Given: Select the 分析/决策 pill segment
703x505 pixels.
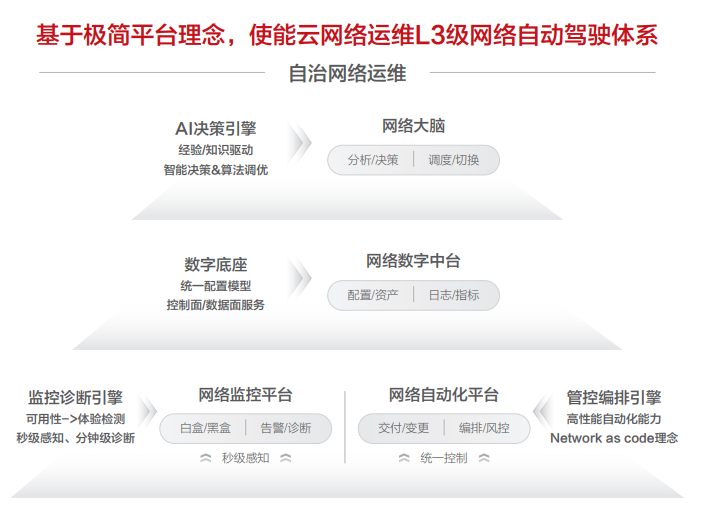Looking at the screenshot, I should (x=373, y=160).
